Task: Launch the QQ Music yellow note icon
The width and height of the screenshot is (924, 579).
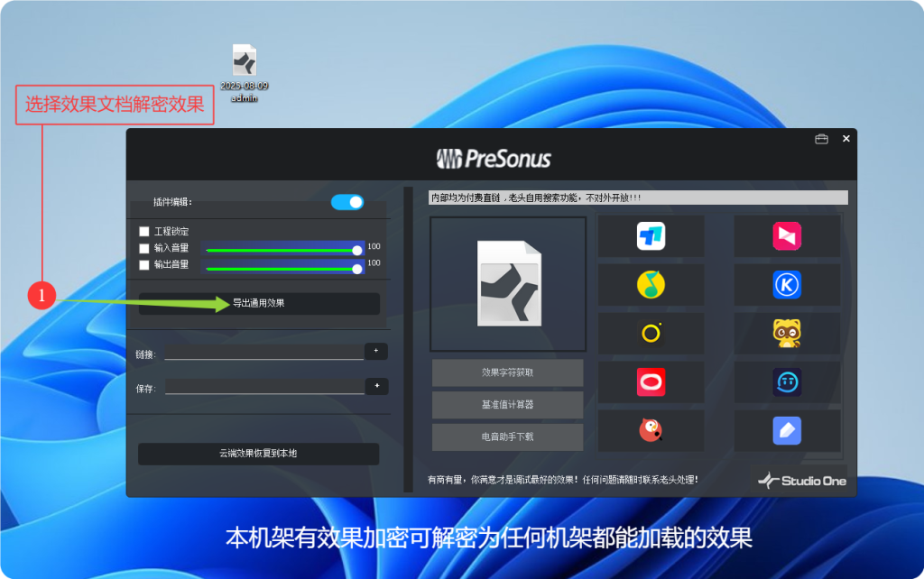Action: (x=651, y=284)
